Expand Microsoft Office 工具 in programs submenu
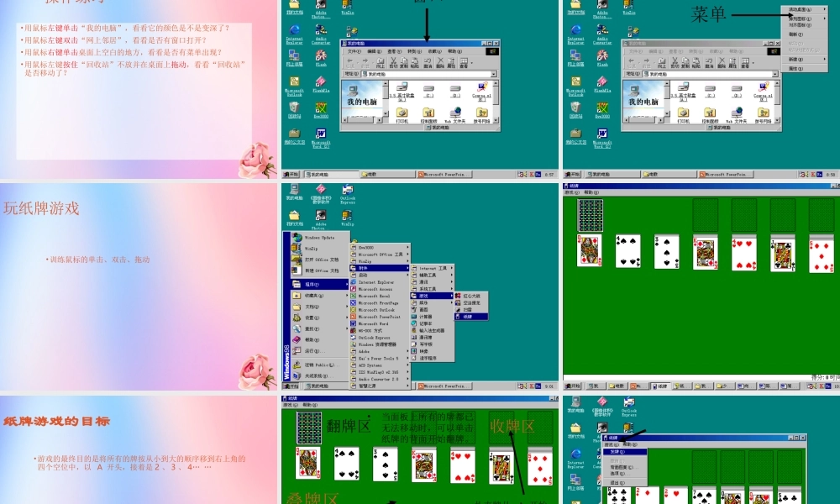 click(x=380, y=255)
